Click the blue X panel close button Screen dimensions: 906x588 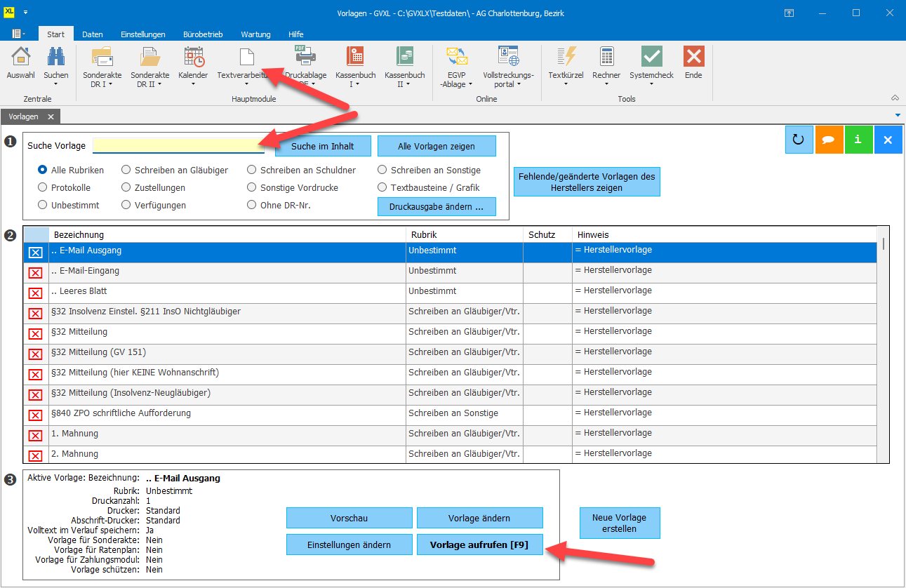(888, 140)
